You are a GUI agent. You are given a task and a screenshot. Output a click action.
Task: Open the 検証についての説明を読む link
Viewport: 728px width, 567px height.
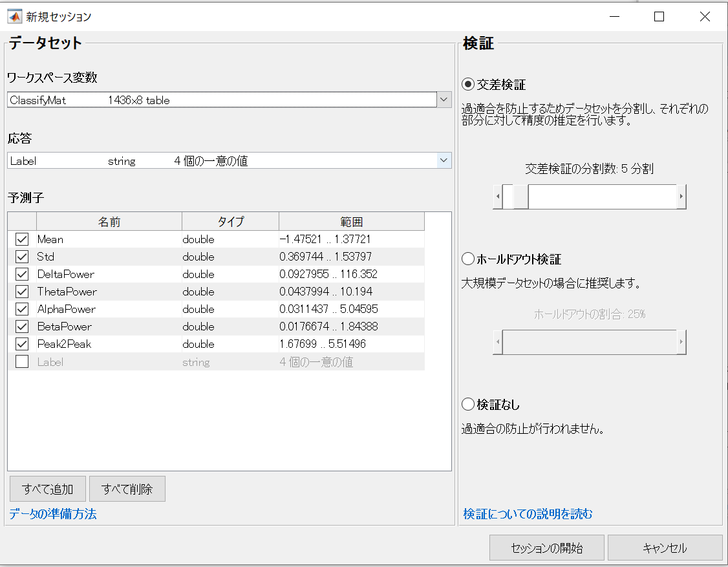point(528,513)
